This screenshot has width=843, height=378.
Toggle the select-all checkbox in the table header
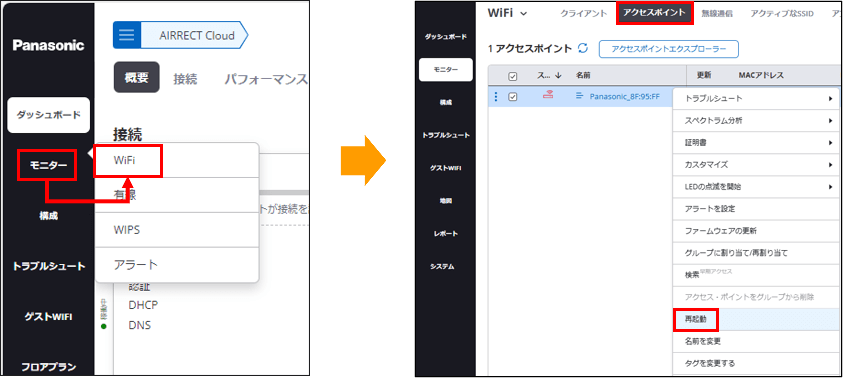click(512, 76)
